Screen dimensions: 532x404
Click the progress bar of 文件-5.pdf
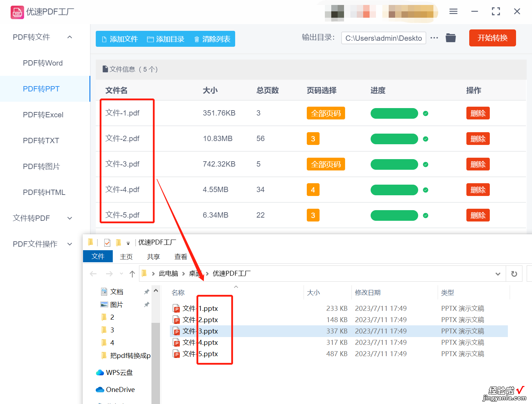(x=394, y=215)
